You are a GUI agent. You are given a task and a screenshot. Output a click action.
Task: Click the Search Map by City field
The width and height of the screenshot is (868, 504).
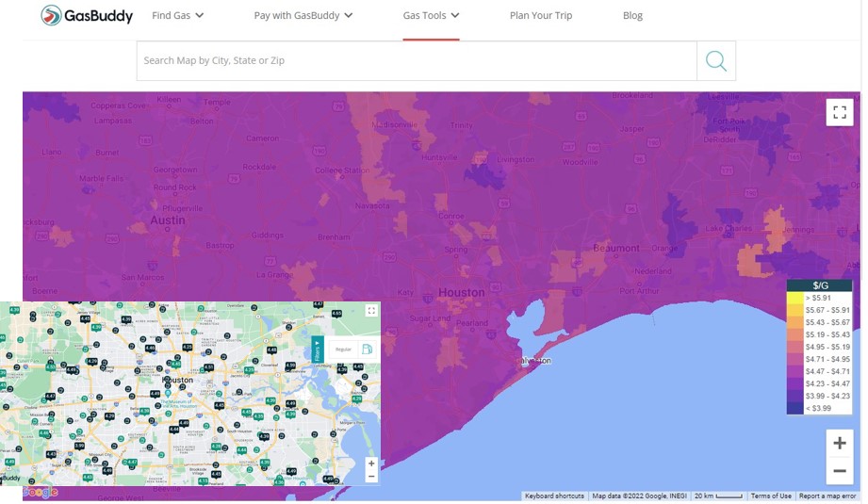coord(416,61)
